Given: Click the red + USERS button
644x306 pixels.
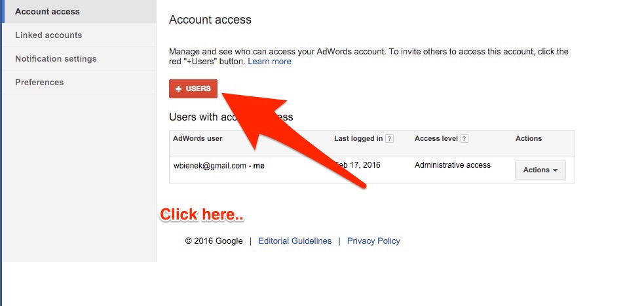Looking at the screenshot, I should click(x=193, y=88).
